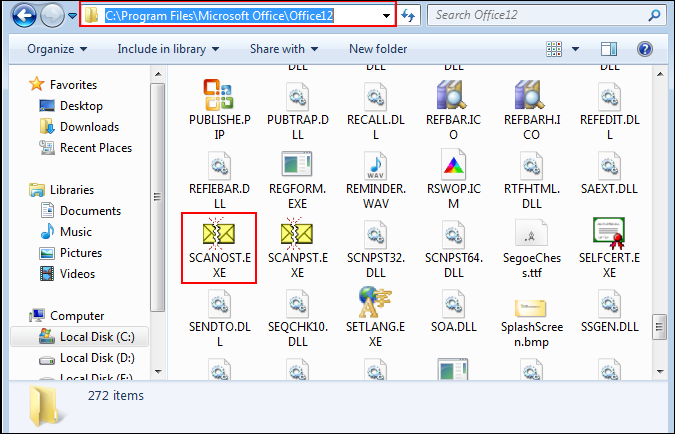
Task: Select the PUBLISHE.PIP file icon
Action: click(219, 110)
